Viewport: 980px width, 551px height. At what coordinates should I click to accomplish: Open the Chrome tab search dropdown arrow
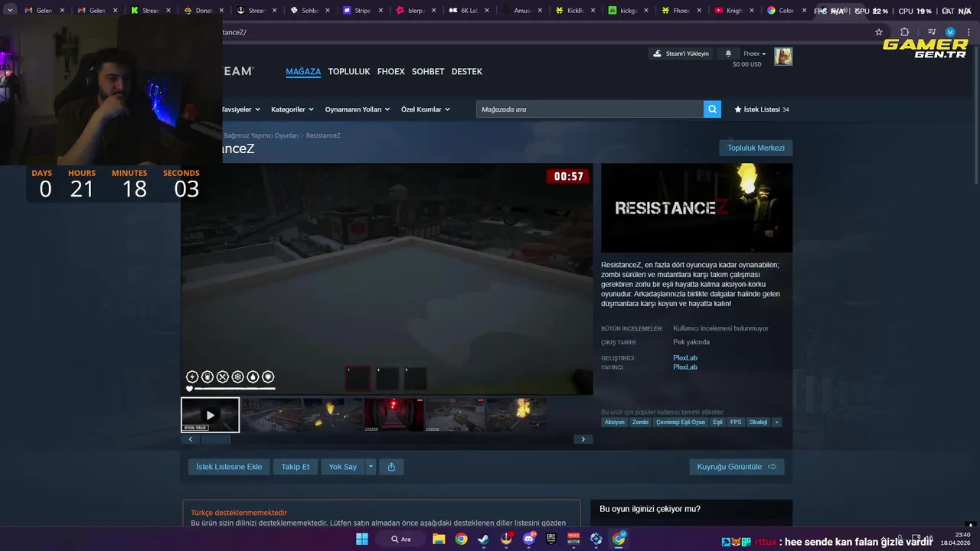(x=10, y=11)
